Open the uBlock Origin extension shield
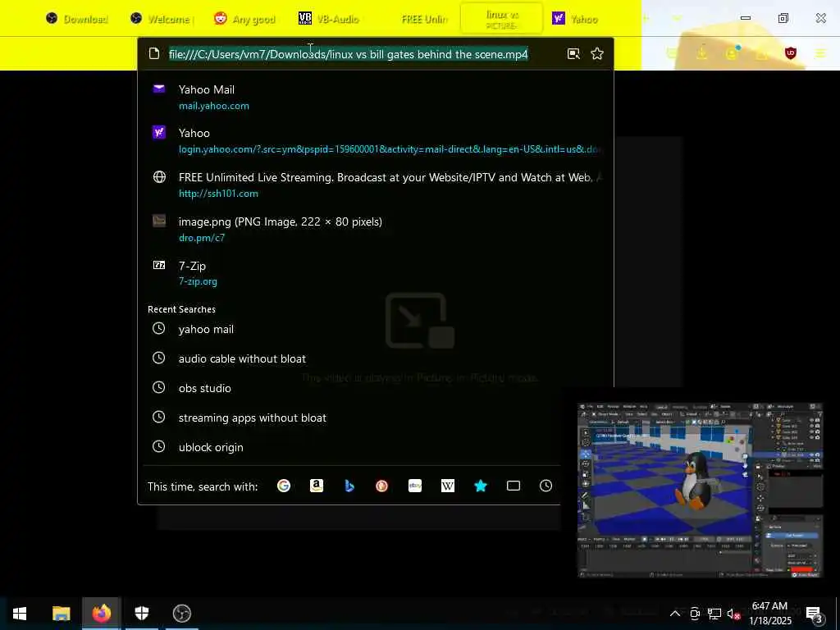The height and width of the screenshot is (630, 840). coord(790,53)
